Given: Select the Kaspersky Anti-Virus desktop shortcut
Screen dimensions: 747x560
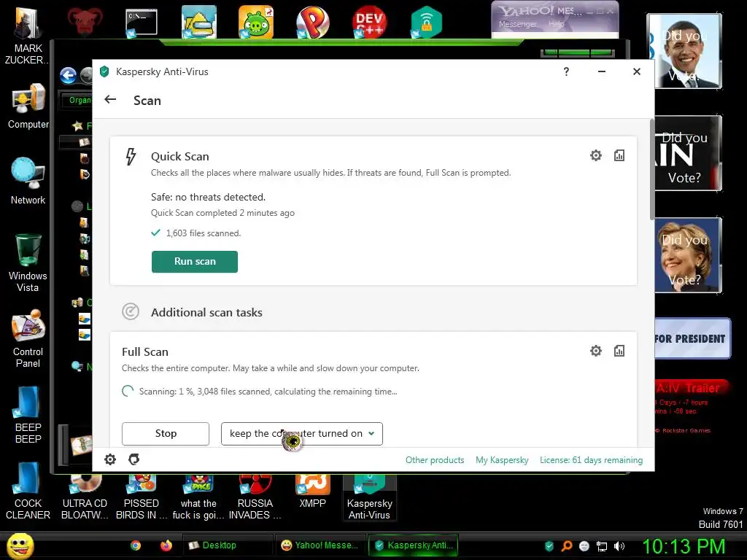Looking at the screenshot, I should click(x=369, y=497).
